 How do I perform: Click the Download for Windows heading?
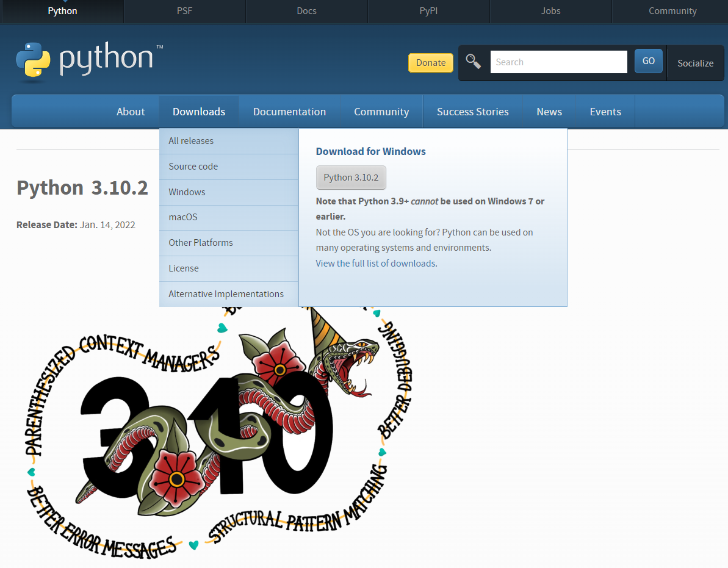pyautogui.click(x=370, y=151)
